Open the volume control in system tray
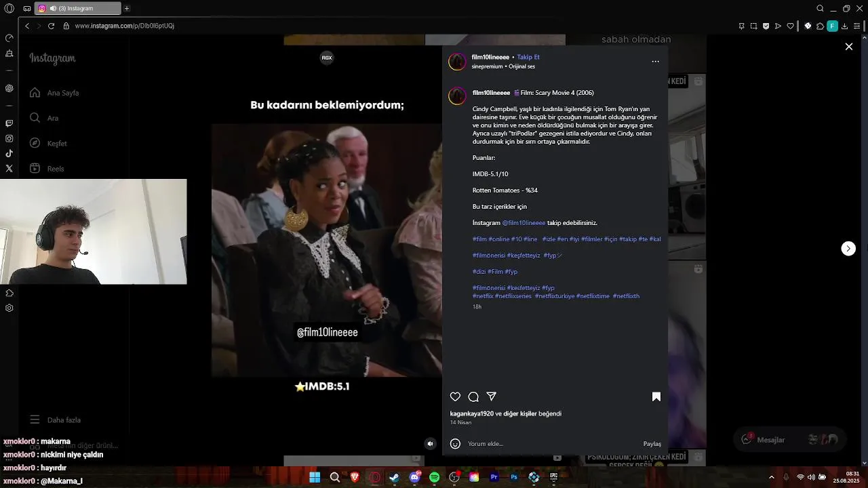 click(811, 477)
